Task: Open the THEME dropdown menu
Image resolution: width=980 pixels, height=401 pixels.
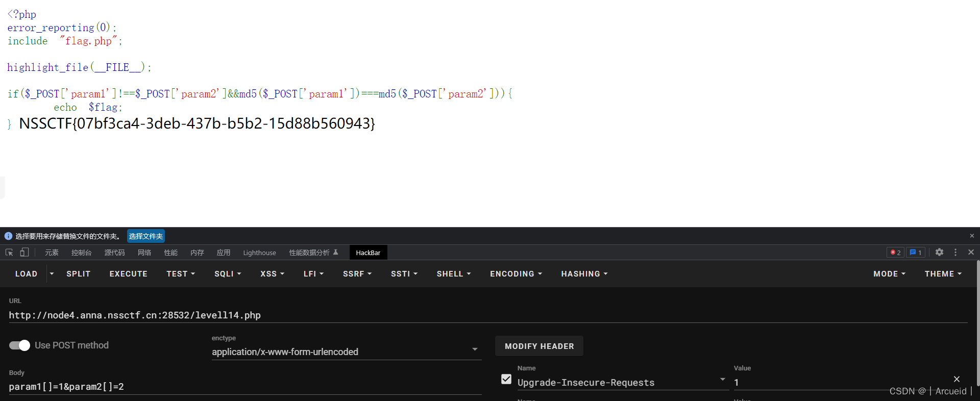Action: pyautogui.click(x=943, y=274)
